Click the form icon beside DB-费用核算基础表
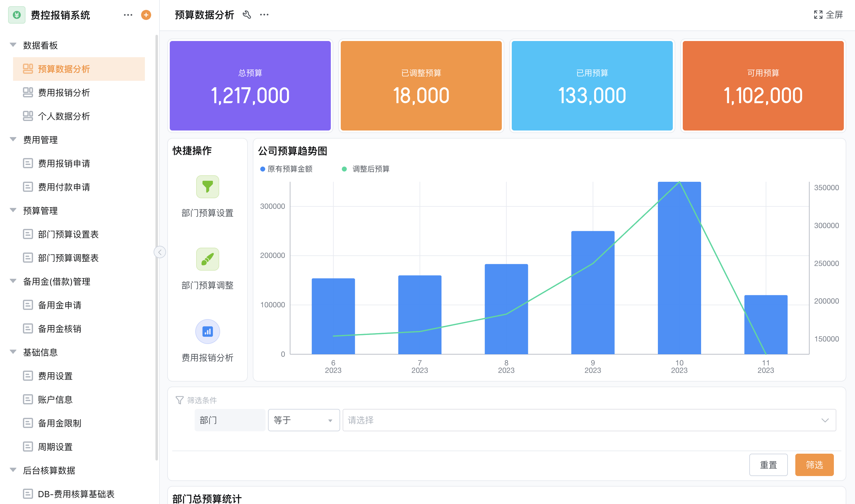 pyautogui.click(x=28, y=494)
